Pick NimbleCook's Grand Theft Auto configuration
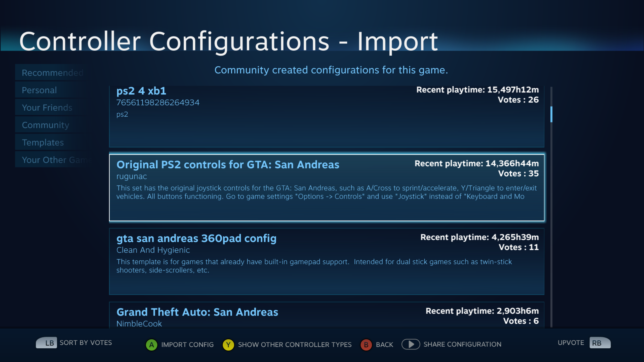This screenshot has height=362, width=644. click(x=327, y=316)
